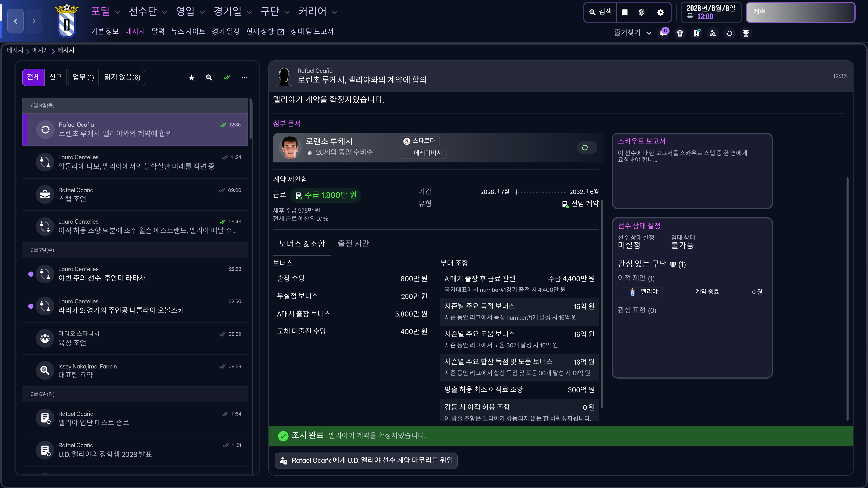Viewport: 868px width, 488px height.
Task: Click the shirt icon in shortcut bar
Action: coord(680,33)
